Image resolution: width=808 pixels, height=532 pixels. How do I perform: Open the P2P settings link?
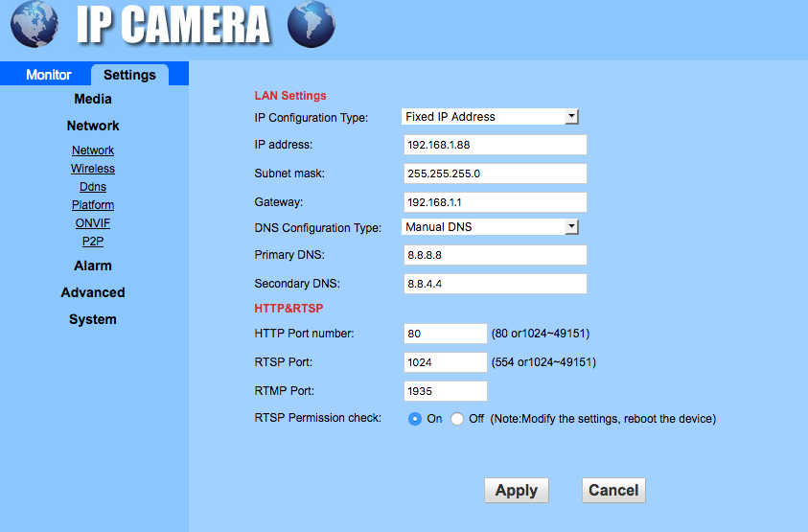pyautogui.click(x=93, y=242)
